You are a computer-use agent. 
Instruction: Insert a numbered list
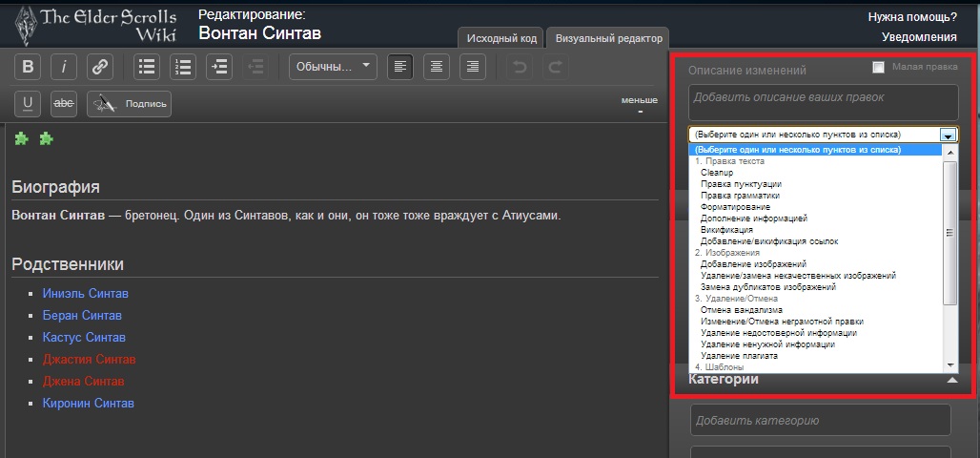pos(183,67)
